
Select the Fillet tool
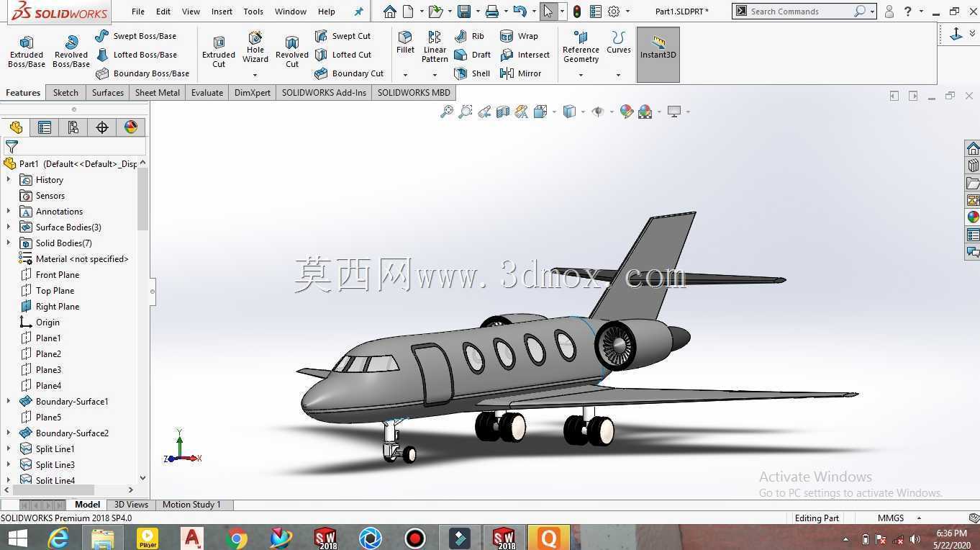point(405,42)
